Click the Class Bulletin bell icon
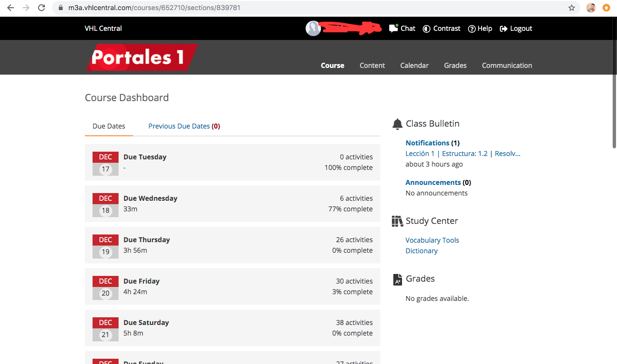The width and height of the screenshot is (617, 364). [x=397, y=124]
